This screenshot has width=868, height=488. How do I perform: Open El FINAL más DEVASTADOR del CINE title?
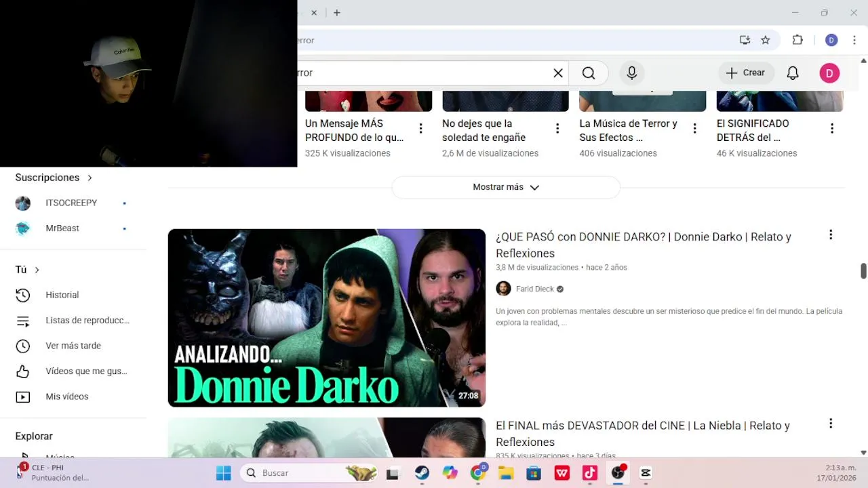[x=643, y=434]
